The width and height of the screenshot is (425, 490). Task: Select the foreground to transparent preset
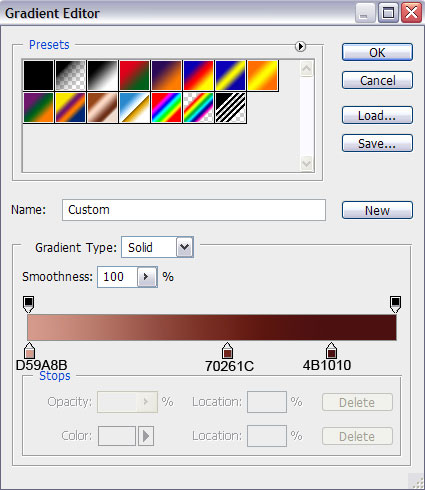click(70, 75)
